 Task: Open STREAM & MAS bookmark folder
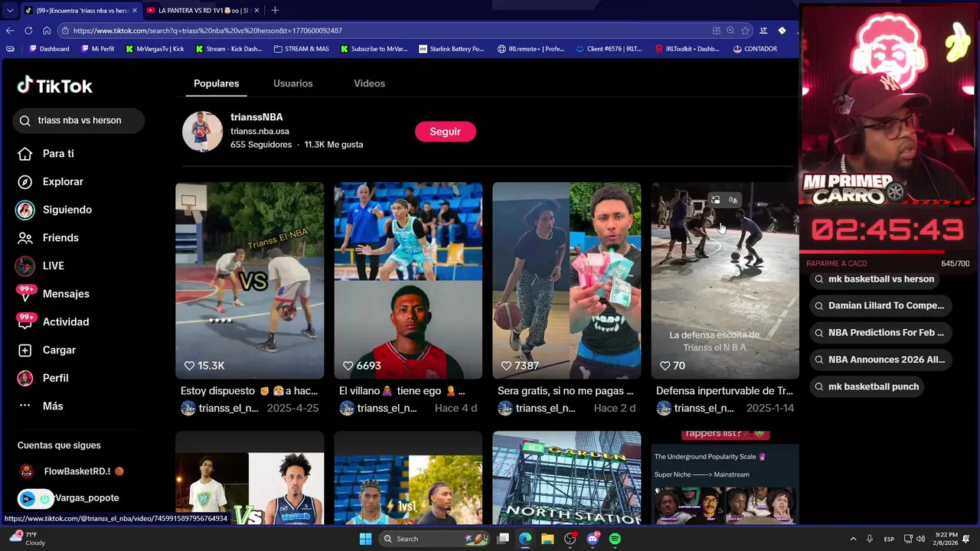(x=300, y=49)
